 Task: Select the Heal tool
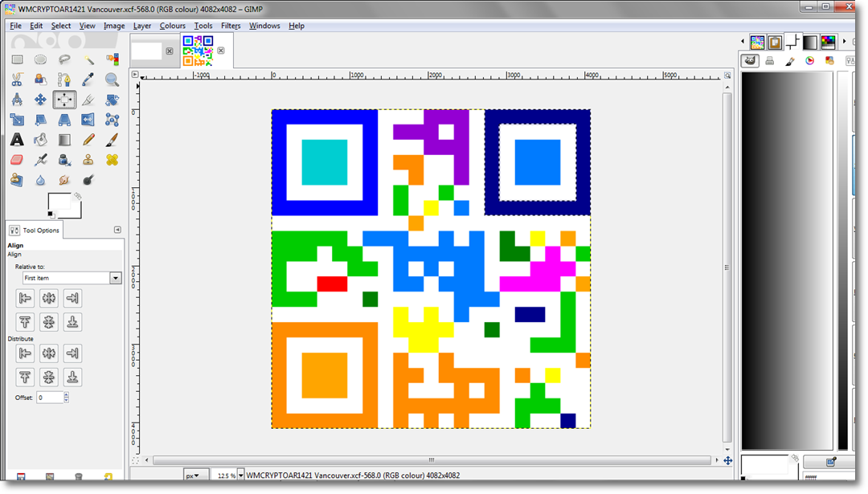(x=112, y=160)
